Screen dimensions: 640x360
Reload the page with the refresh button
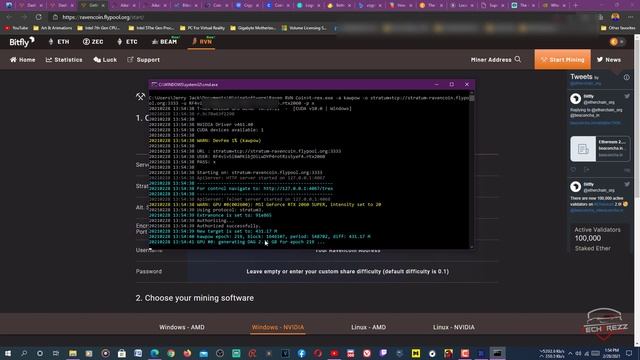38,17
